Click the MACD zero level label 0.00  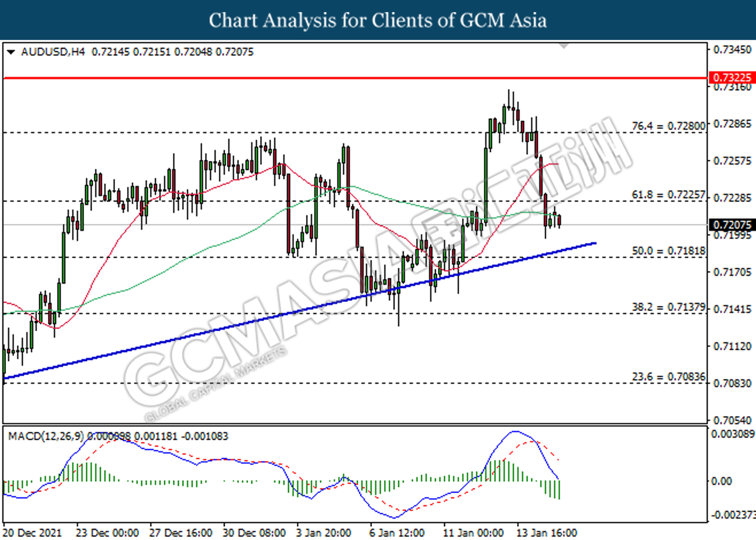pos(721,482)
